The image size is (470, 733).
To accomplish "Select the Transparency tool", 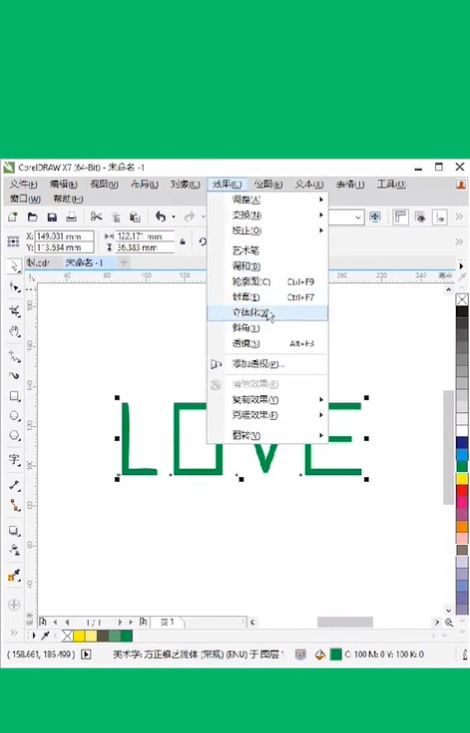I will point(14,550).
